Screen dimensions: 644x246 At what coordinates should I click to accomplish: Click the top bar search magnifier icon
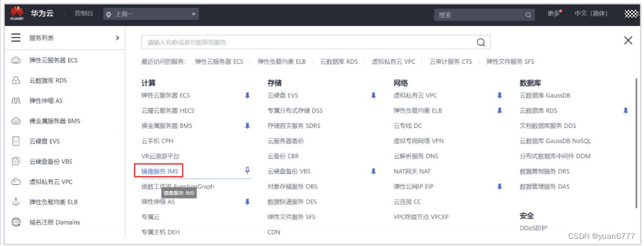pyautogui.click(x=528, y=15)
